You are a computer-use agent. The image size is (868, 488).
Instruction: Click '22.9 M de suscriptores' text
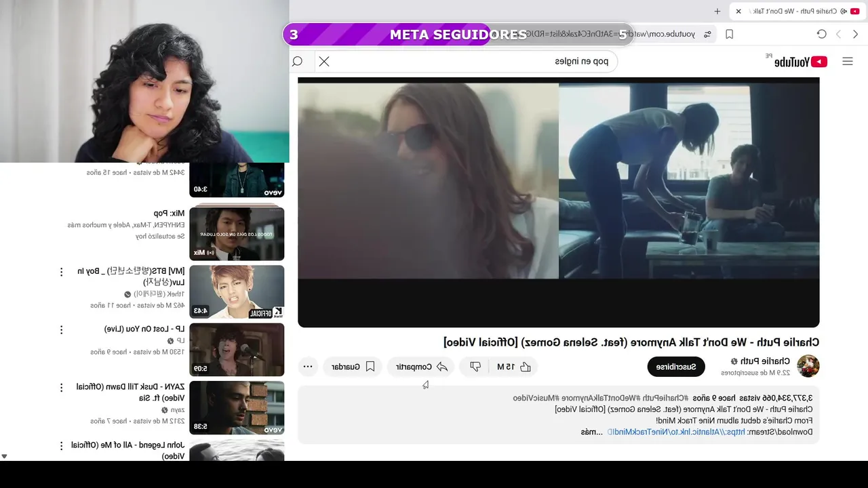[x=755, y=373]
